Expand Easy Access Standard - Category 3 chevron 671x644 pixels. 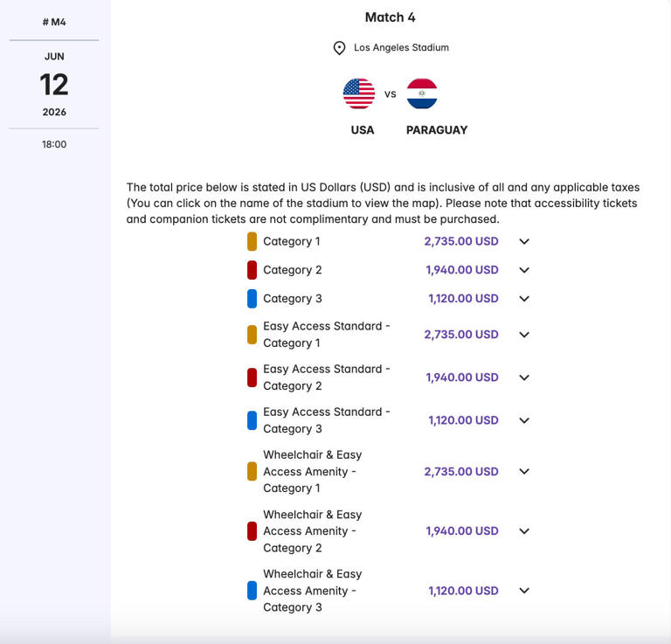point(524,420)
